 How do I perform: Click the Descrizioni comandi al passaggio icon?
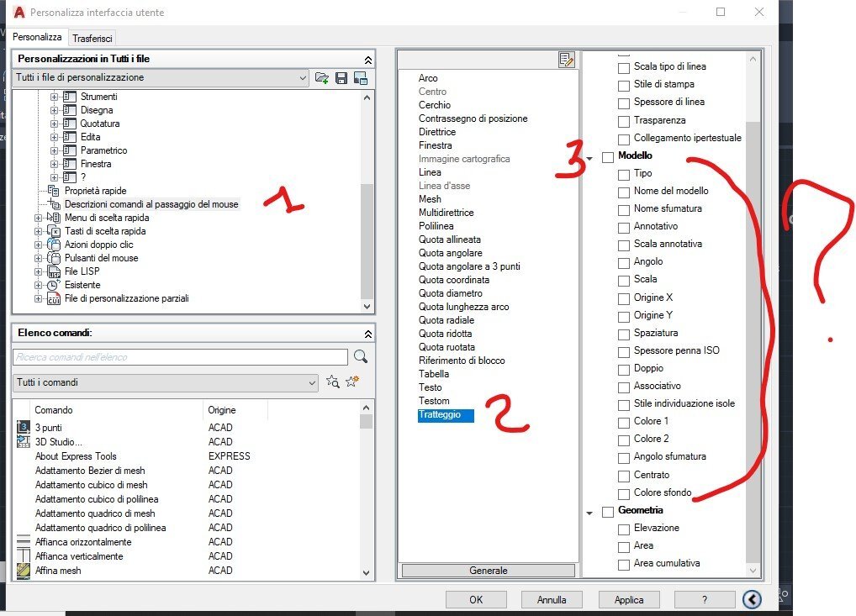pos(54,204)
